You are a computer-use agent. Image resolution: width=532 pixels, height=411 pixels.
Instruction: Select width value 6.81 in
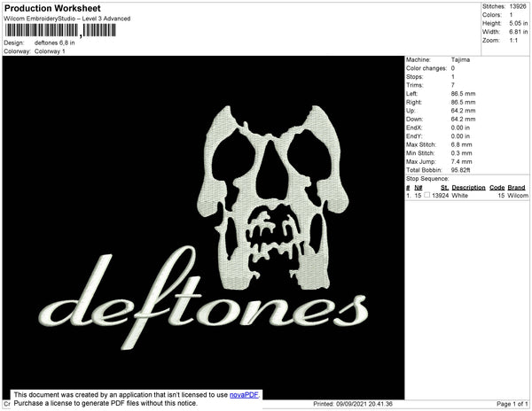tap(518, 32)
